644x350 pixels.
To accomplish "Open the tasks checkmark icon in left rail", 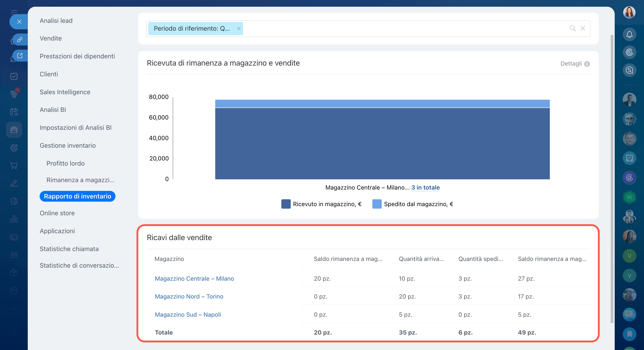I will coord(14,76).
